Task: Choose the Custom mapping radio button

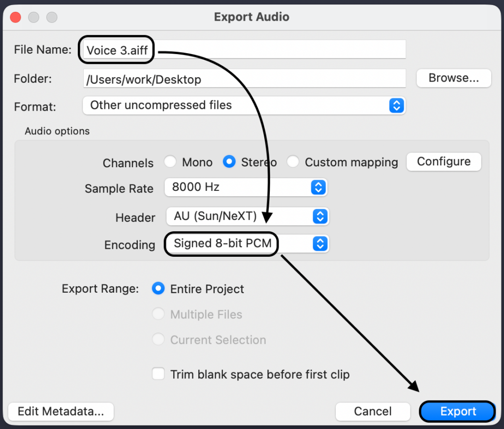Action: point(293,162)
